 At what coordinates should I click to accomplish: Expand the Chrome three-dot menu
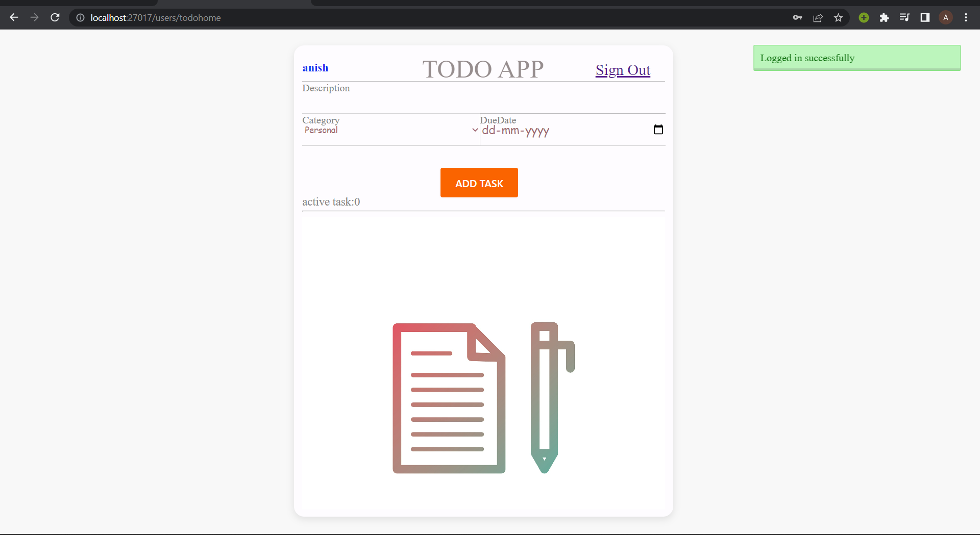[966, 17]
